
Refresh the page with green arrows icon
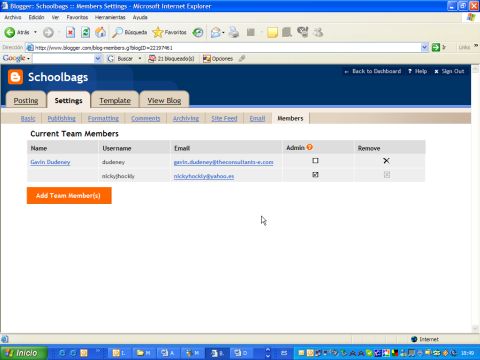(85, 32)
